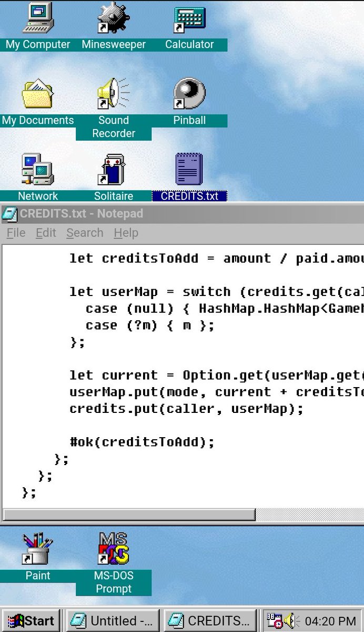The height and width of the screenshot is (632, 364).
Task: Click the line 'credits.put(caller, userMap);'
Action: (x=187, y=409)
